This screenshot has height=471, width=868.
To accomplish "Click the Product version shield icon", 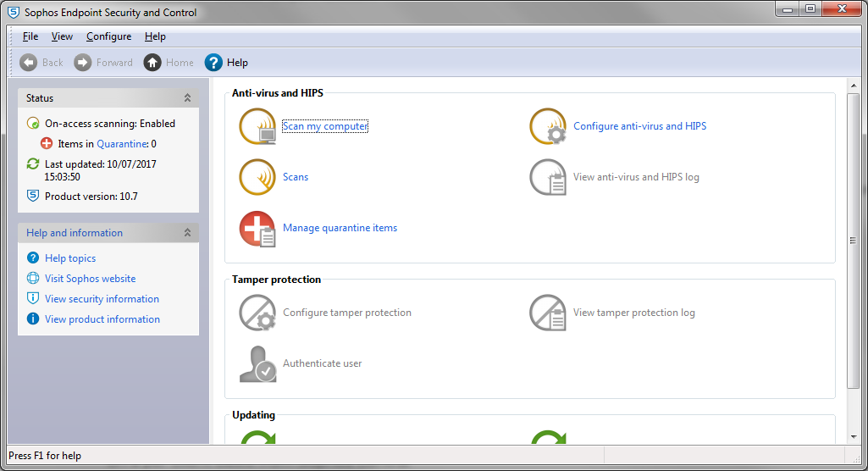I will [x=33, y=196].
